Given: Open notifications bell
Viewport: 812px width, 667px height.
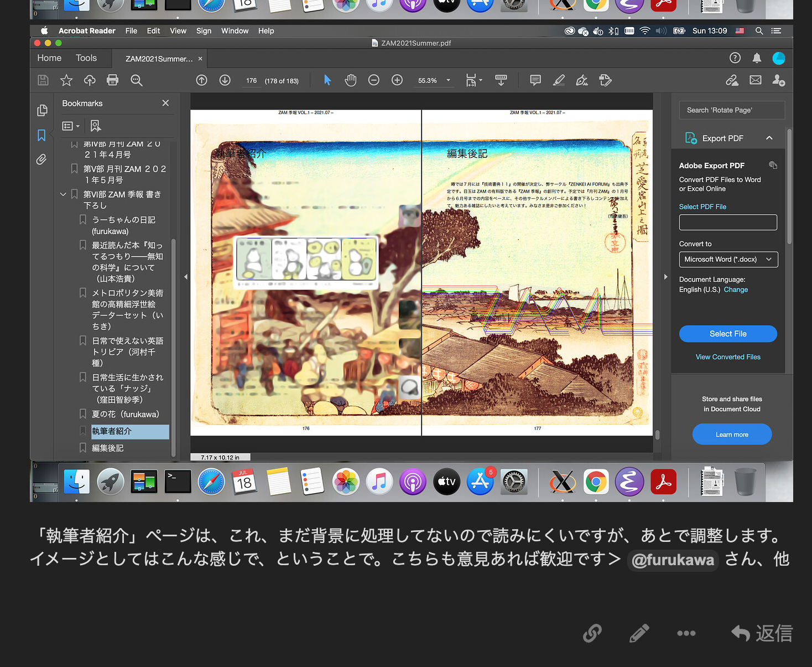Looking at the screenshot, I should coord(757,58).
